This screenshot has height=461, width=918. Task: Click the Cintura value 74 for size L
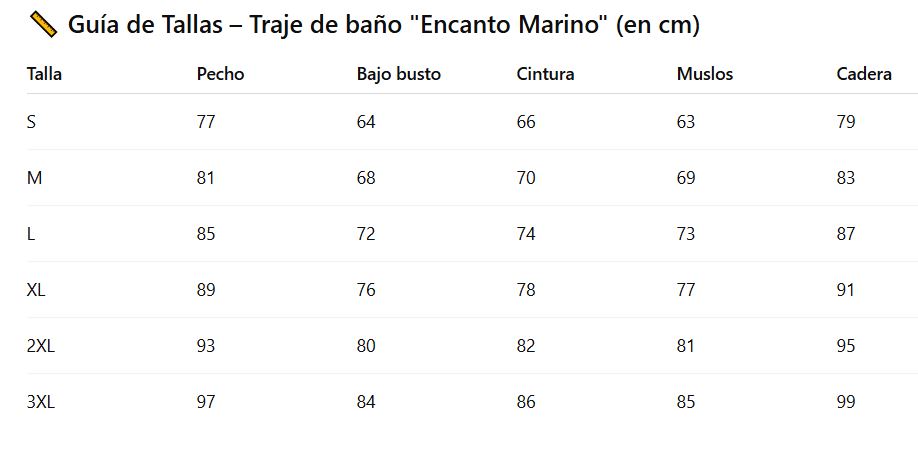[526, 234]
